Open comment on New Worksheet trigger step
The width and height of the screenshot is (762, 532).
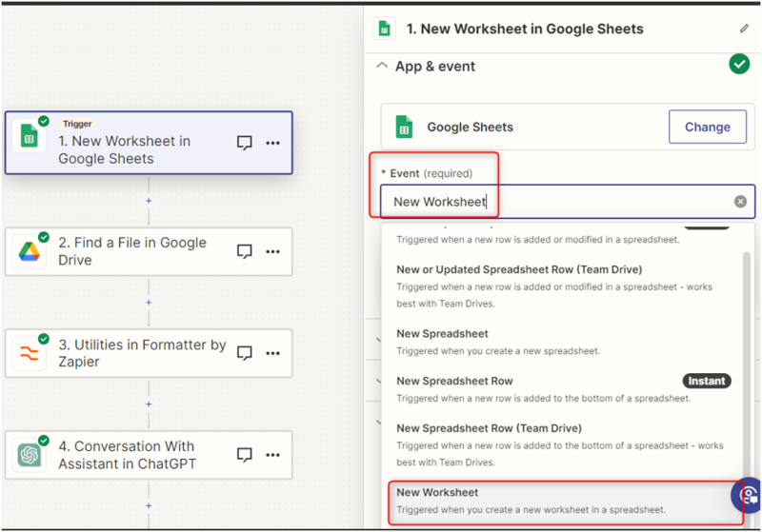(x=245, y=143)
